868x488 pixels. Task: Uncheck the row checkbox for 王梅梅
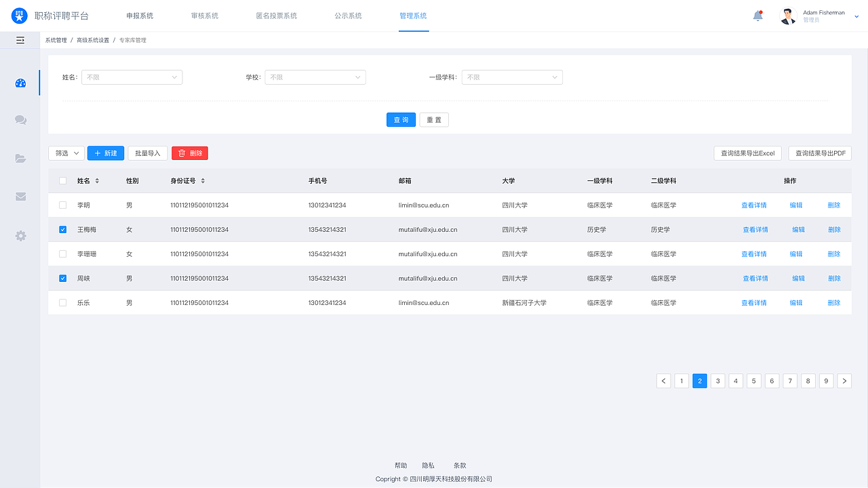point(63,230)
